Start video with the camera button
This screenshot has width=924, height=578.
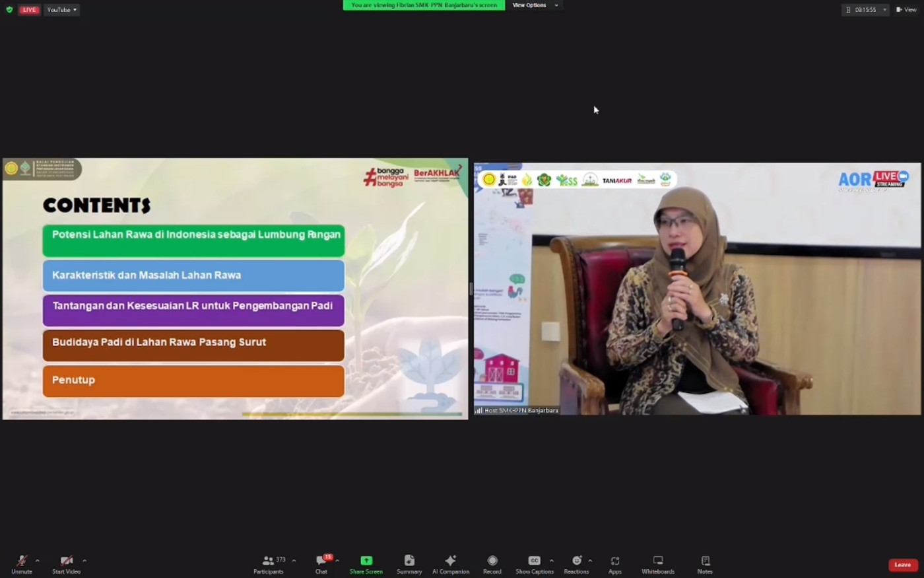point(66,561)
